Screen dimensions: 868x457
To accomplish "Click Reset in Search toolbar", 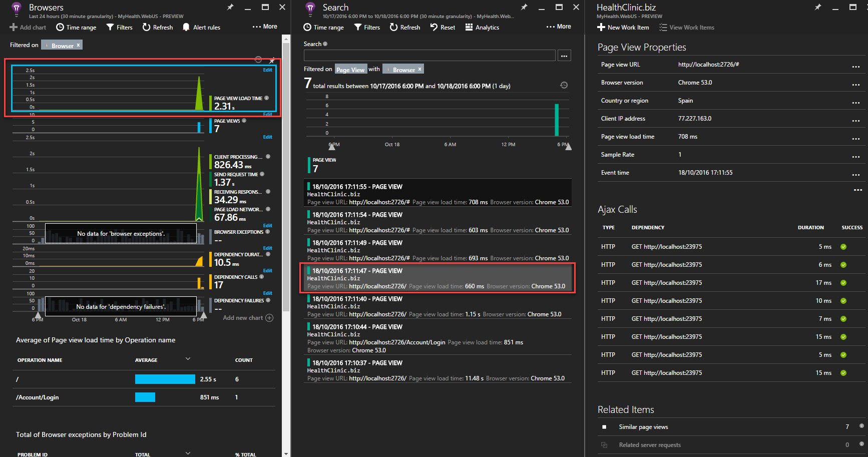I will point(443,28).
